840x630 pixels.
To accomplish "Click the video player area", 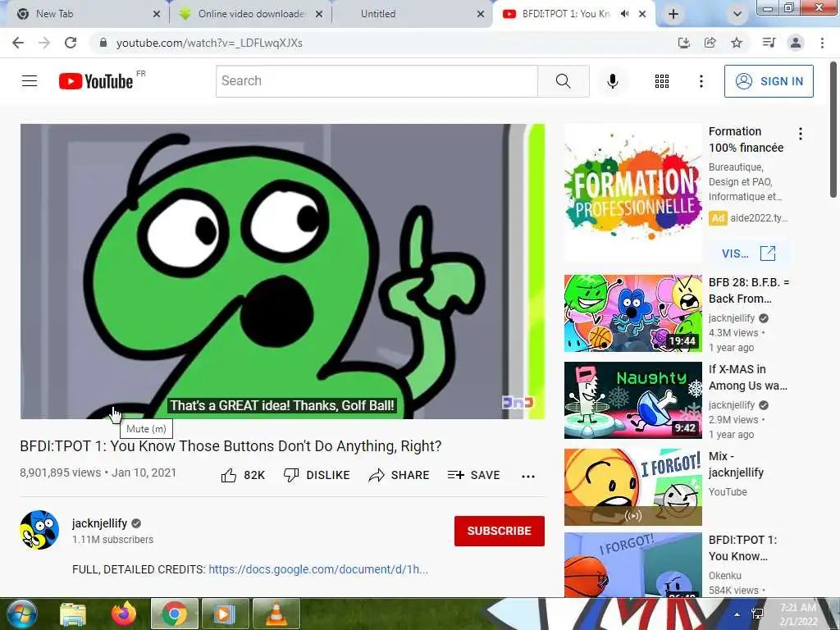I will click(x=282, y=271).
